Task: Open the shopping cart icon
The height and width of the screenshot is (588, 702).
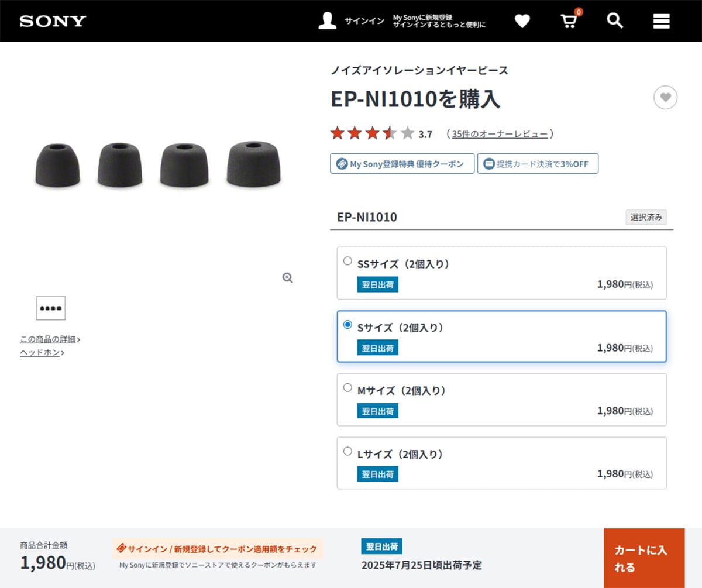Action: (569, 21)
